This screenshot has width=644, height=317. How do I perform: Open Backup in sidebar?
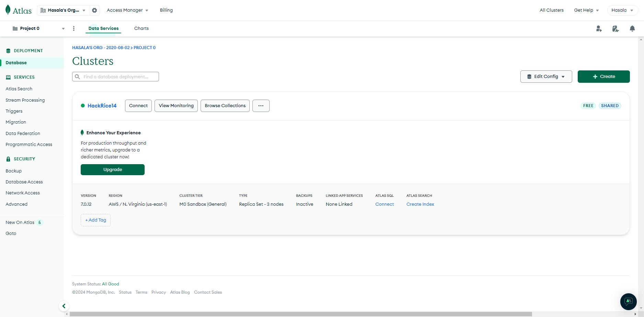[x=14, y=171]
